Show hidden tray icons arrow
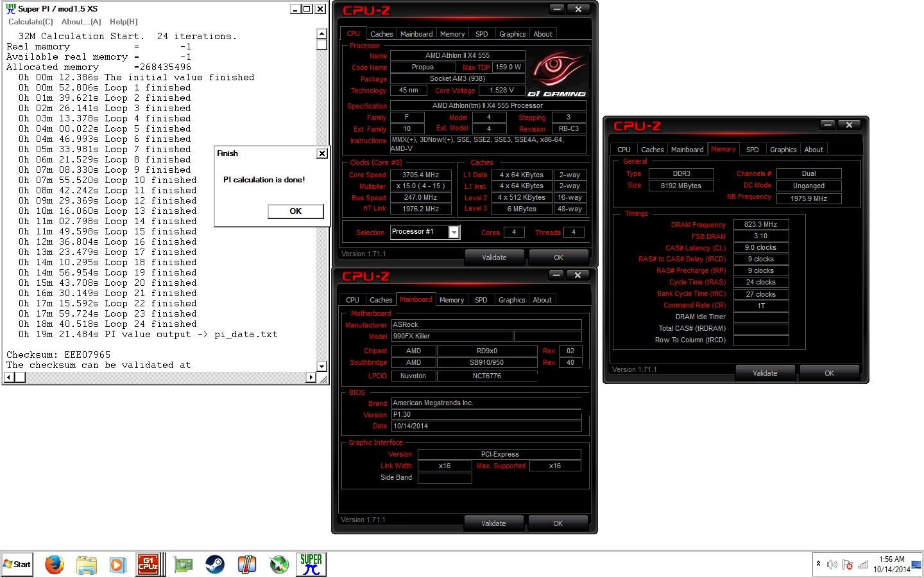 [818, 564]
